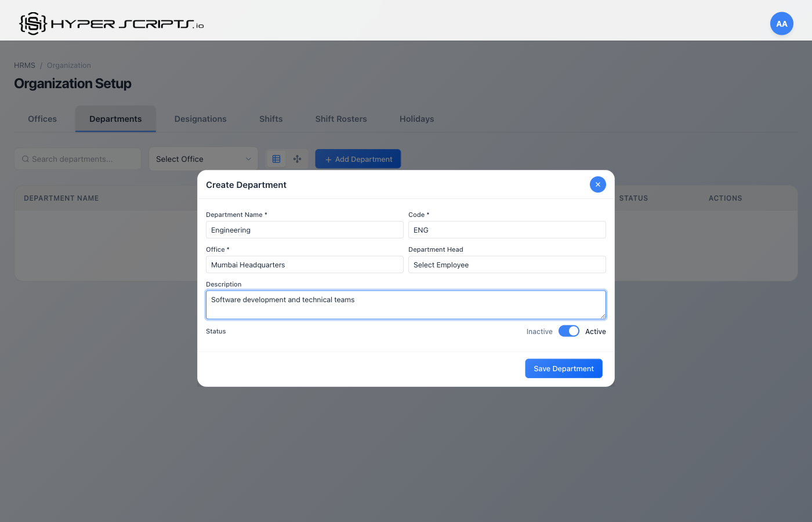Select the Designations tab
812x522 pixels.
[x=200, y=119]
